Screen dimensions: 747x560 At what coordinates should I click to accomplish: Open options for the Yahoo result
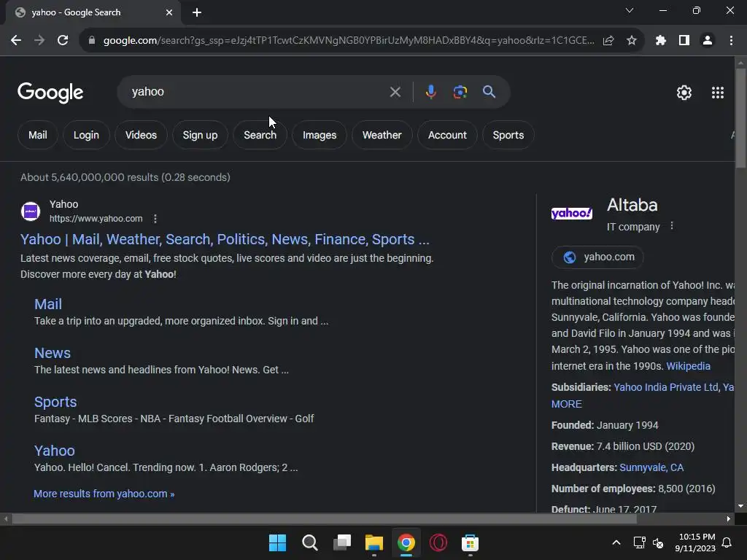(155, 219)
